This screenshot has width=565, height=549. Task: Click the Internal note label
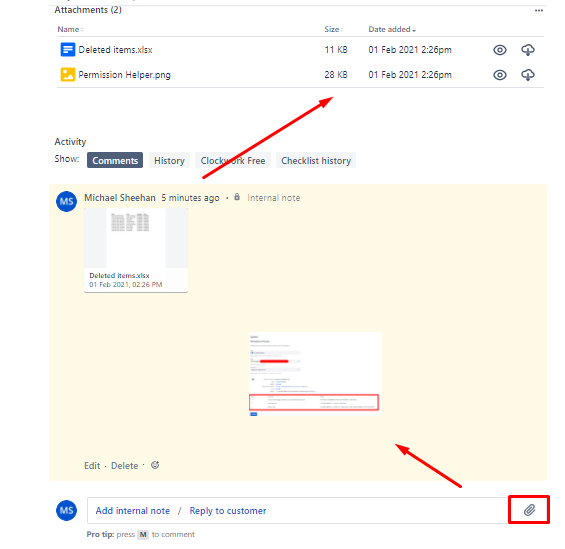(273, 198)
